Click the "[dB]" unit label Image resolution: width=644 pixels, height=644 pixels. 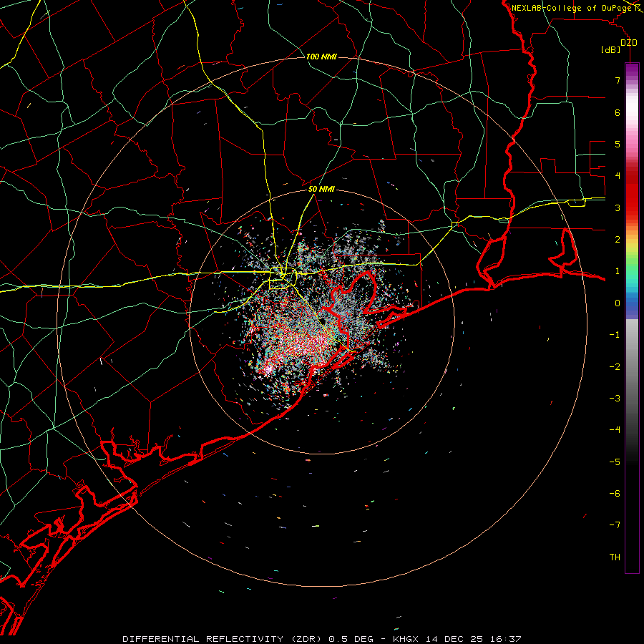(611, 49)
